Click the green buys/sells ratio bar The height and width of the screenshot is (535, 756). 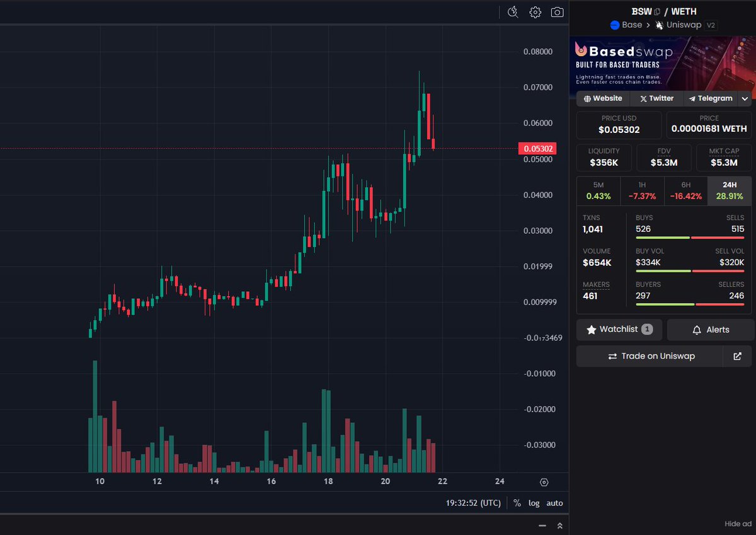(663, 238)
